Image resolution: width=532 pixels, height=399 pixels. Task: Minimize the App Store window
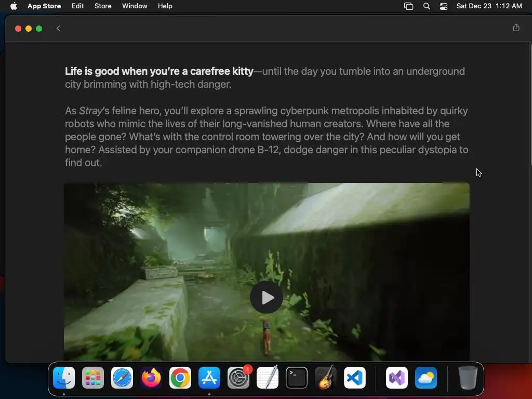pyautogui.click(x=29, y=29)
